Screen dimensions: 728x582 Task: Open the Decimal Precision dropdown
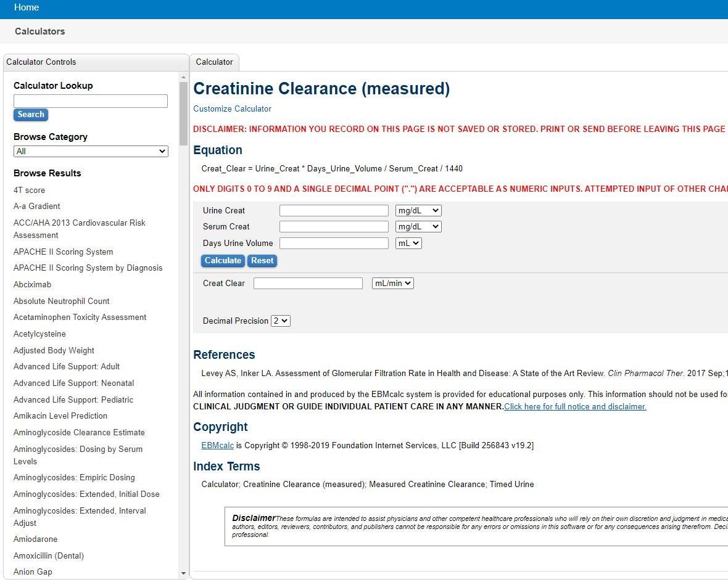tap(281, 321)
